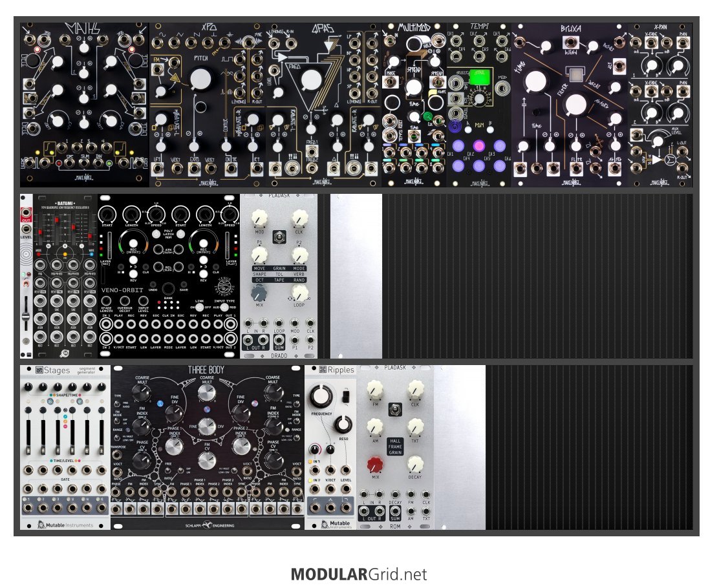This screenshot has width=719, height=588.
Task: Click the CH1 purple button on Tempi
Action: point(458,146)
